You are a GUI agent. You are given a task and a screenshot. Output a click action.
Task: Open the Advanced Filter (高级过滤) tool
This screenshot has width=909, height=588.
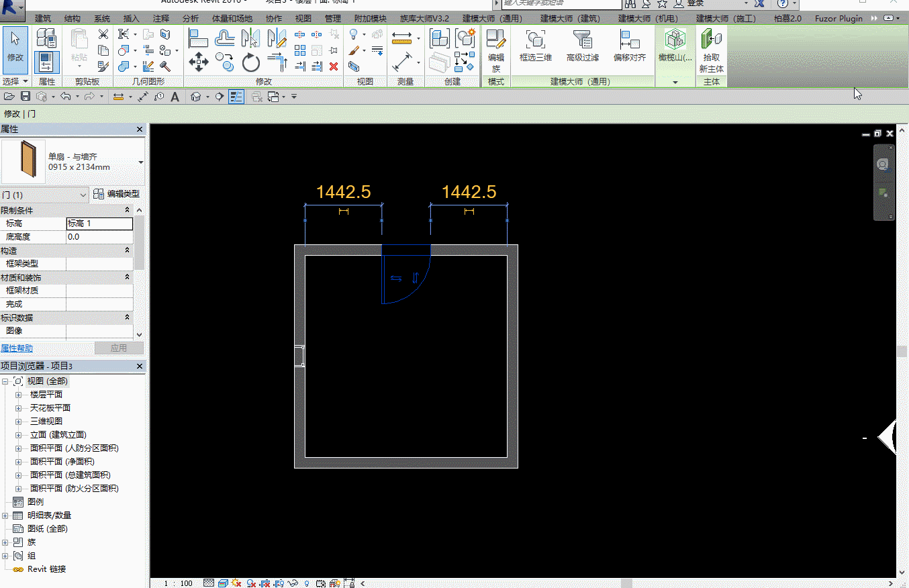(582, 46)
